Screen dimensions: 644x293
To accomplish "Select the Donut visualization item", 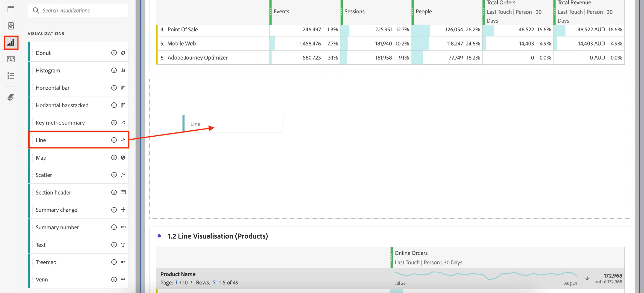I will pyautogui.click(x=78, y=53).
